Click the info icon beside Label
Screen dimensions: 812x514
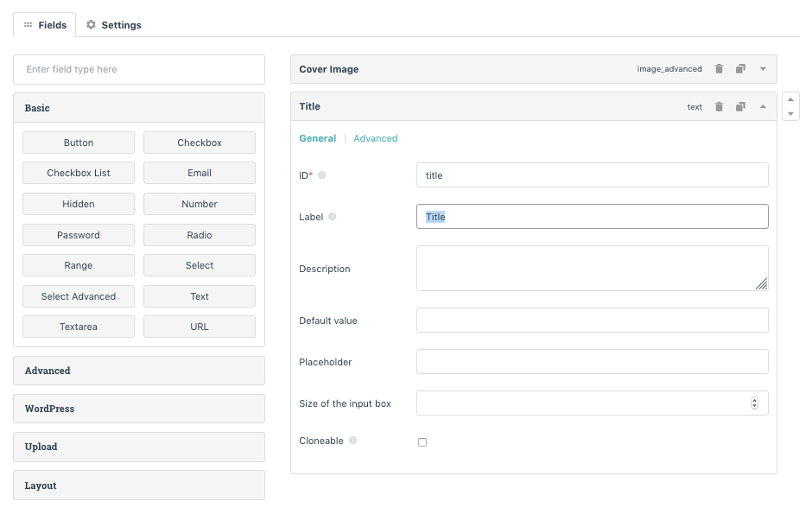[333, 217]
